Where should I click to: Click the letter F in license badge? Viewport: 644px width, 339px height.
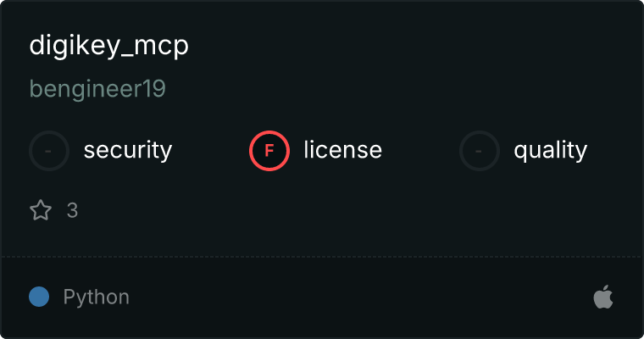(269, 151)
